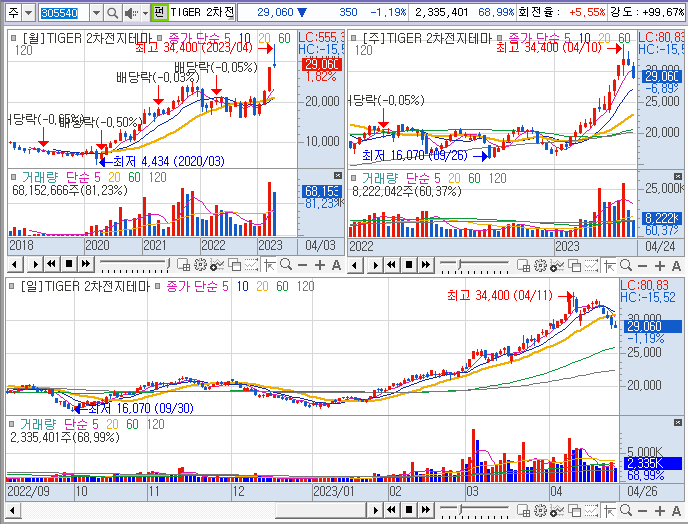Viewport: 688px width, 524px height.
Task: Click daily volume text 2,335,401주(68.99%)
Action: (65, 437)
